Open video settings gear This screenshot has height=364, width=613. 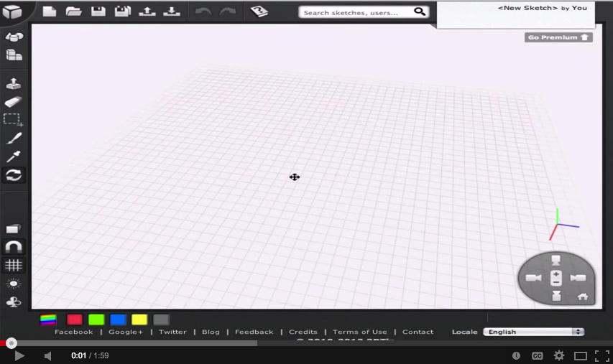coord(559,355)
